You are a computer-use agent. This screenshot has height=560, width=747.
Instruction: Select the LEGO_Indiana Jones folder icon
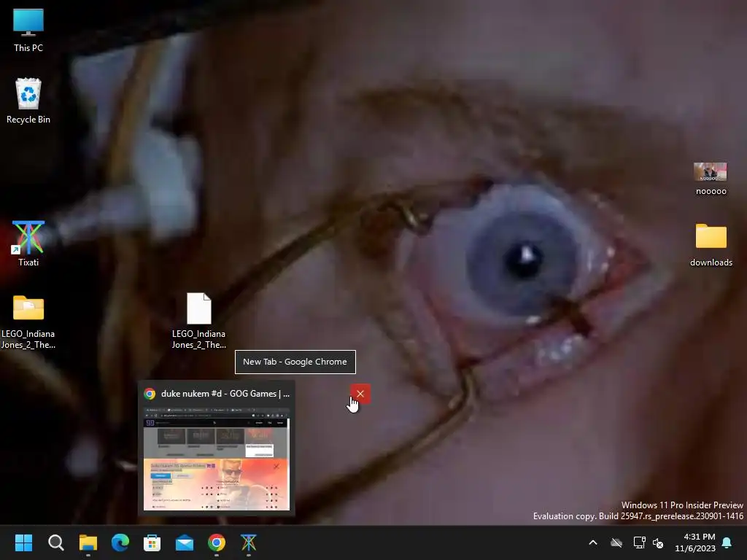[x=28, y=322]
